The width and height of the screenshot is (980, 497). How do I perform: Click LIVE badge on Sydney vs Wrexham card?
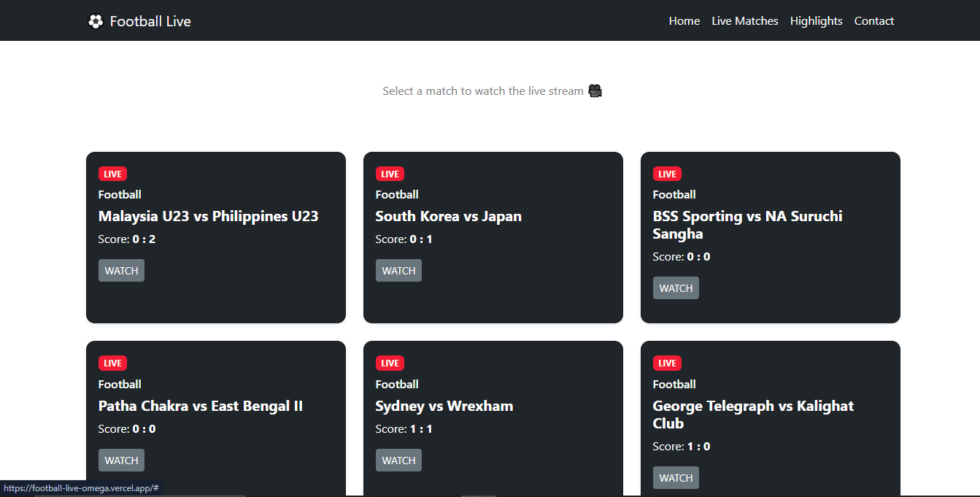(390, 363)
